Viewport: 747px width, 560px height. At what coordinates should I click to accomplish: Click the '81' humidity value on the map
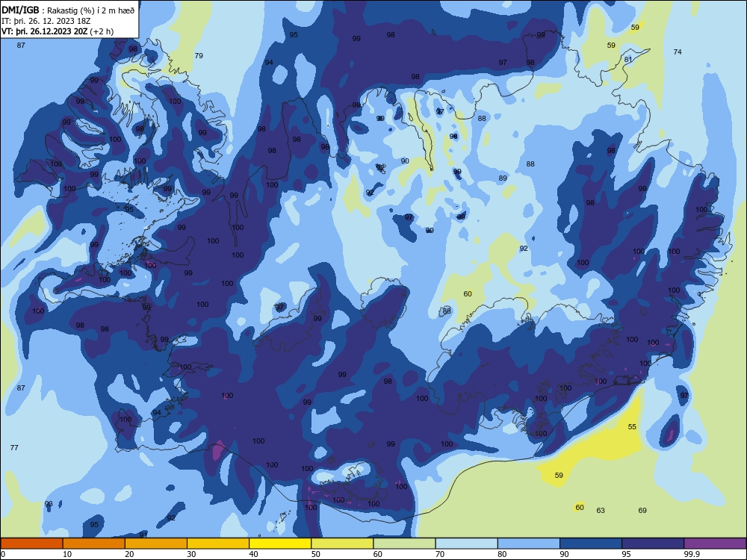628,60
